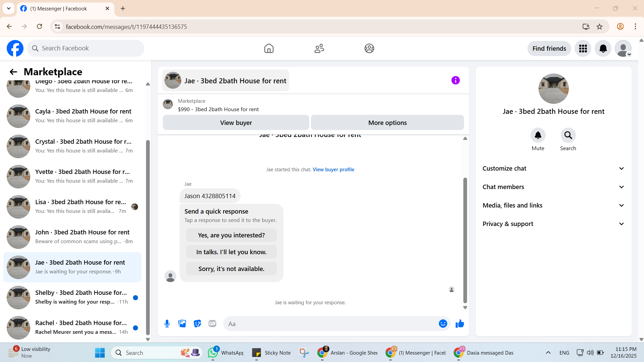The width and height of the screenshot is (644, 362).
Task: Send quick response 'In talks. I'll let you know.'
Action: [231, 252]
